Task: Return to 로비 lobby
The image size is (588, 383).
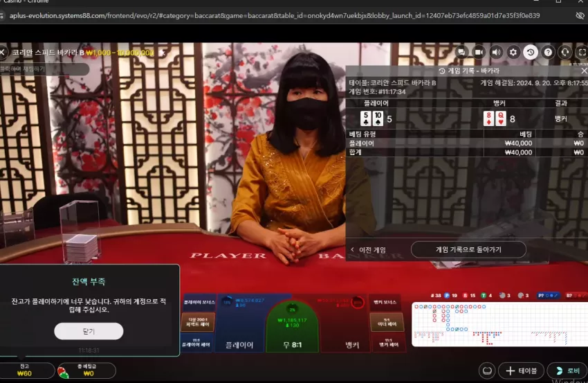Action: 568,371
